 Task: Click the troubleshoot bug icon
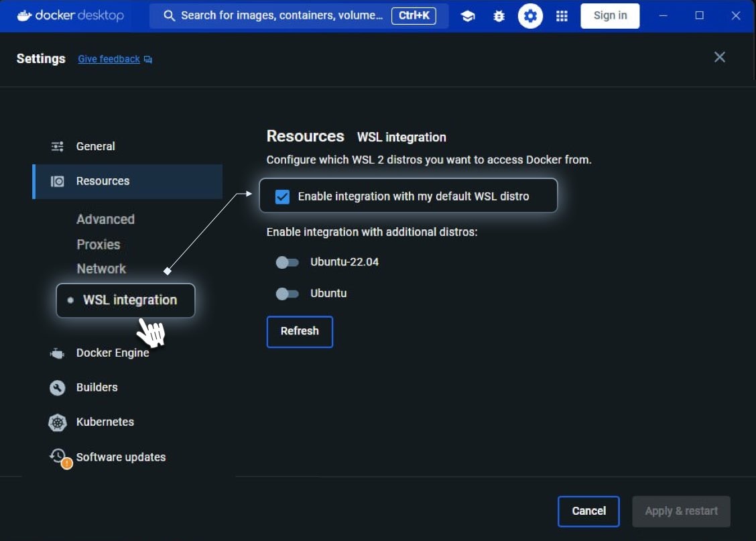(x=499, y=16)
